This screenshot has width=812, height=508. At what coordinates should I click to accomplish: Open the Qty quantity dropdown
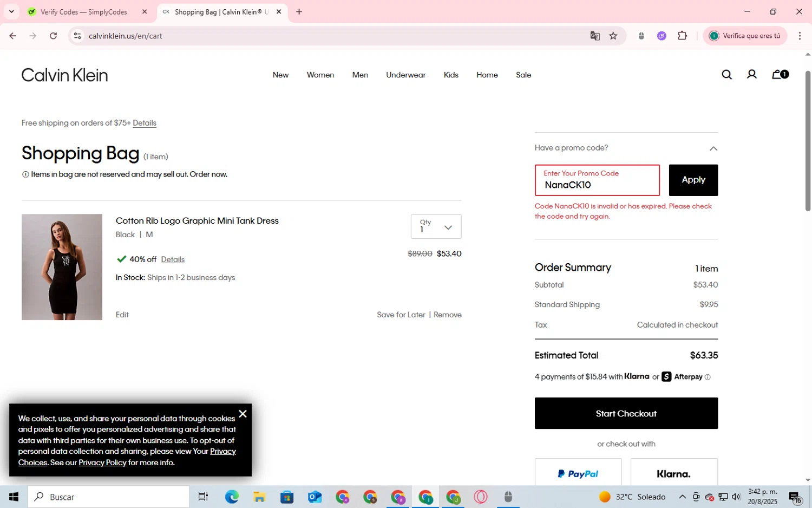coord(436,226)
